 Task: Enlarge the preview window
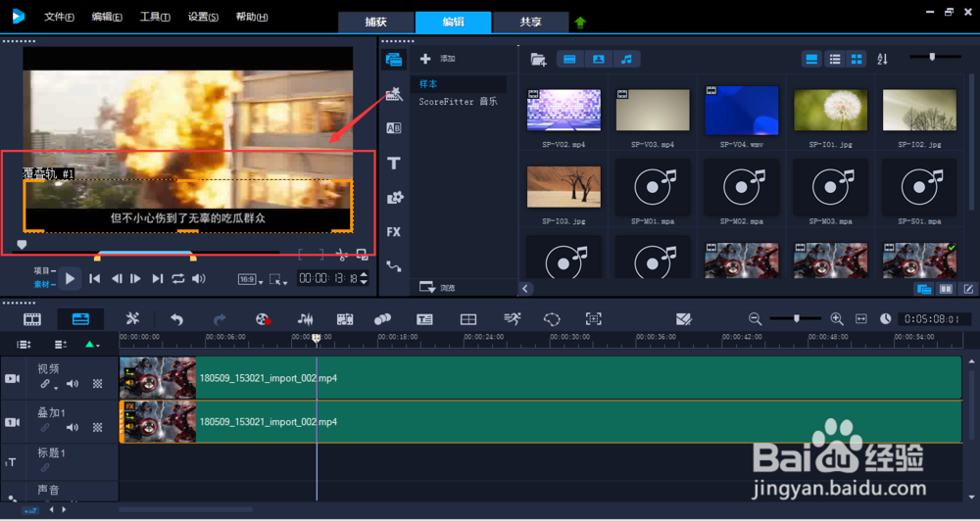click(x=362, y=254)
